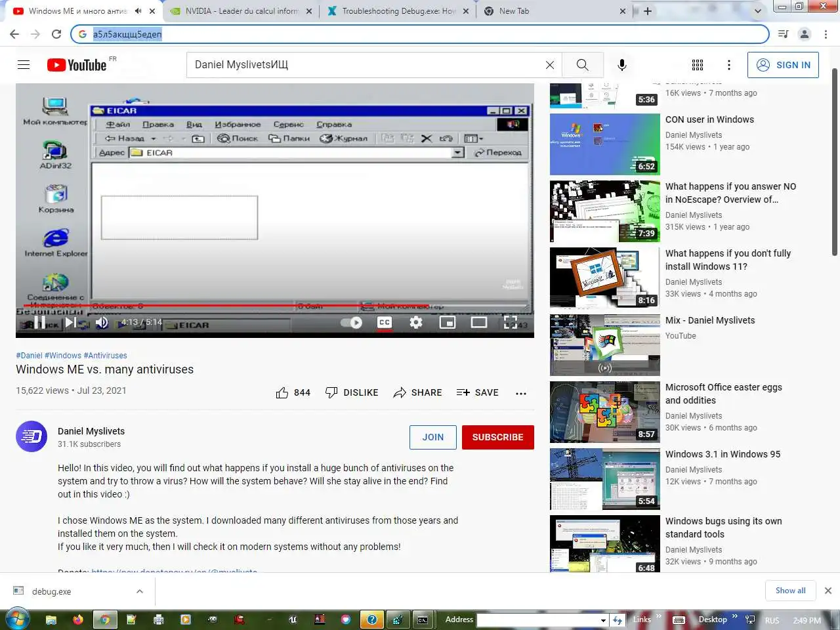Open hashtag #Windows link
The height and width of the screenshot is (630, 840).
[63, 356]
